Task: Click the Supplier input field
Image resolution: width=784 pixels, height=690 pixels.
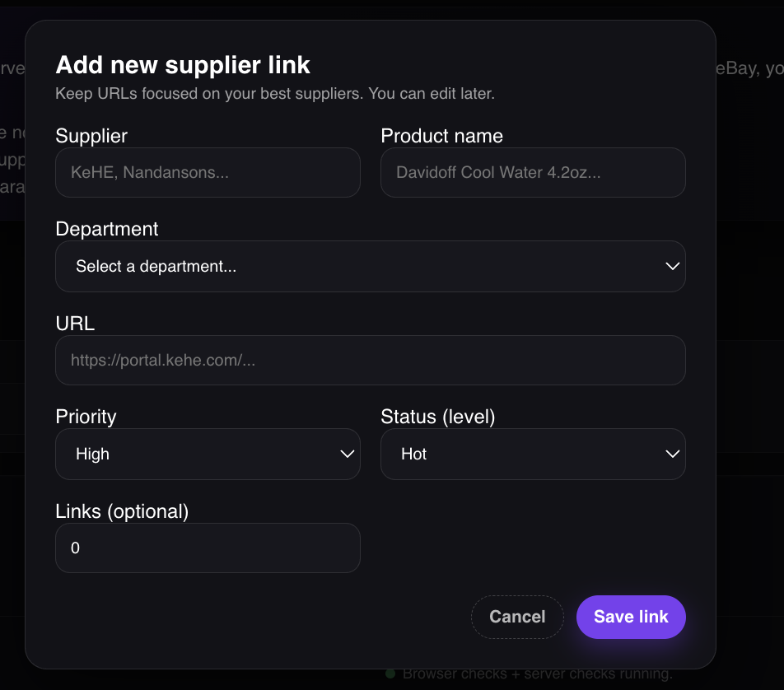Action: tap(208, 172)
